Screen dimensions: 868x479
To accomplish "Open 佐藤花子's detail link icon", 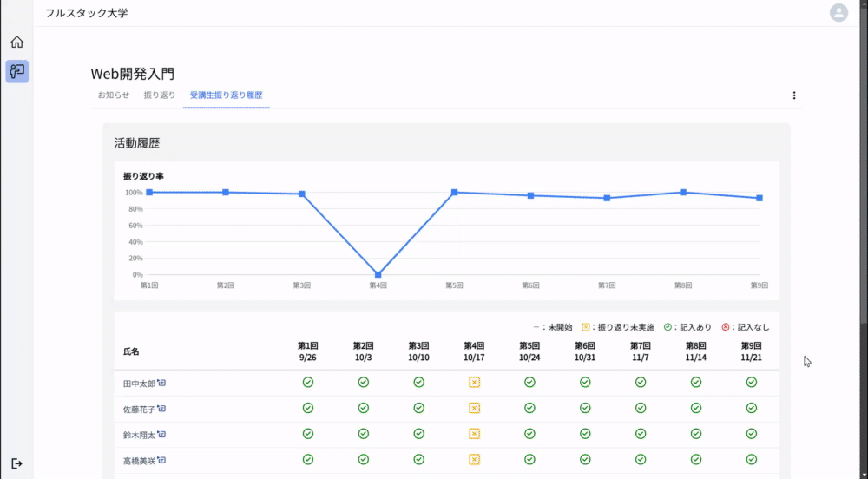I will 161,409.
